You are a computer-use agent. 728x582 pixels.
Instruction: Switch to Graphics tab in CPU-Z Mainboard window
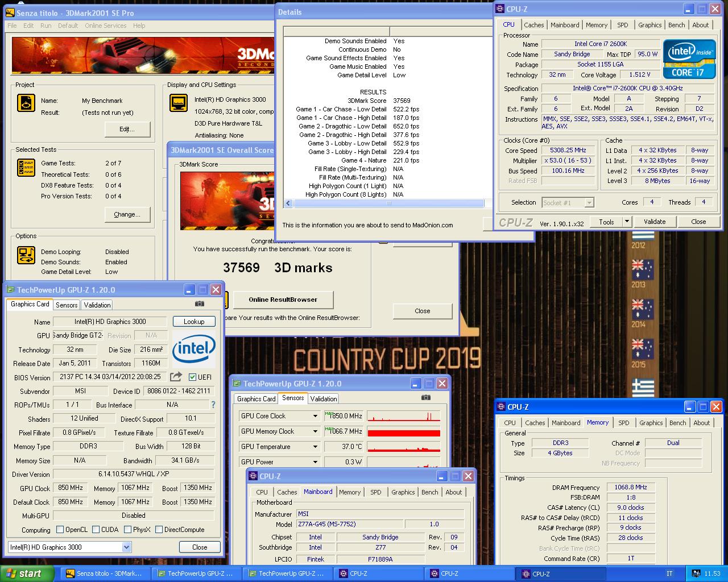[x=403, y=492]
